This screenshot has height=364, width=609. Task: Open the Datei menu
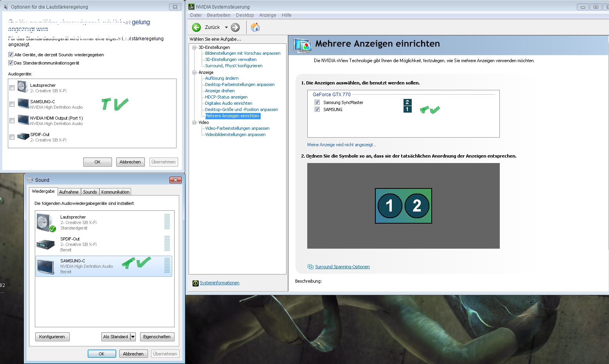pyautogui.click(x=196, y=15)
